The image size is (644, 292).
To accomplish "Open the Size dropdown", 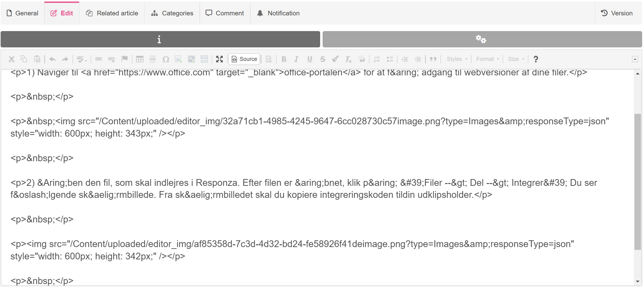I will click(516, 59).
